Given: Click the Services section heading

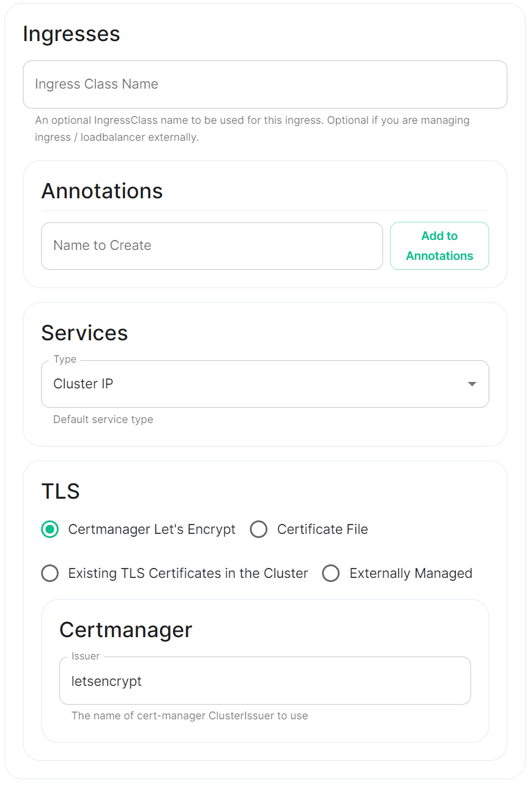Looking at the screenshot, I should (x=84, y=333).
